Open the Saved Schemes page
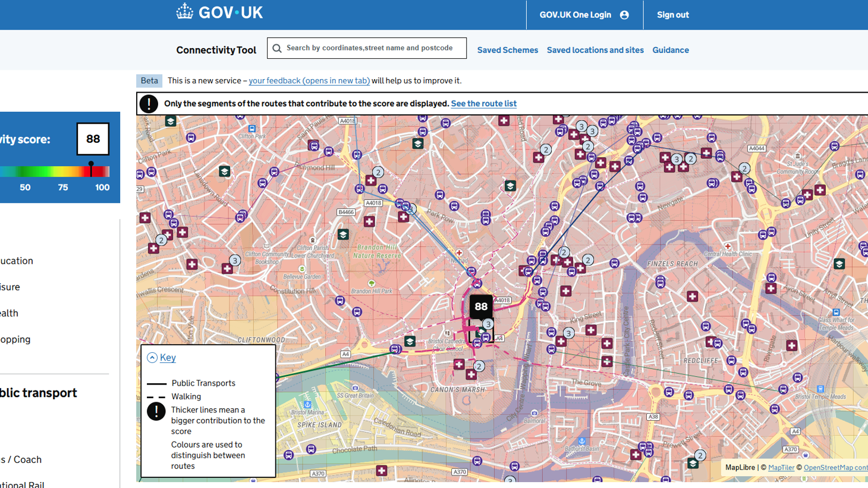 click(507, 50)
